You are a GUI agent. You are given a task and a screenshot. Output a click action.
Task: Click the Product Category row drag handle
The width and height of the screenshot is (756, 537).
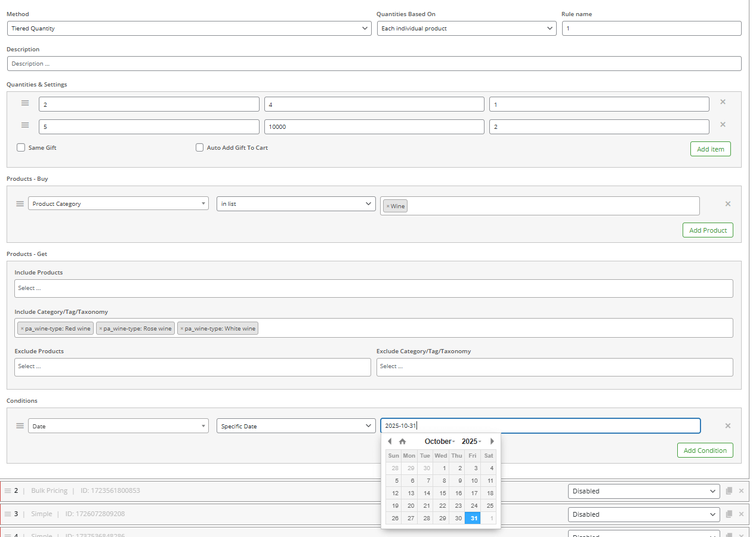click(20, 203)
